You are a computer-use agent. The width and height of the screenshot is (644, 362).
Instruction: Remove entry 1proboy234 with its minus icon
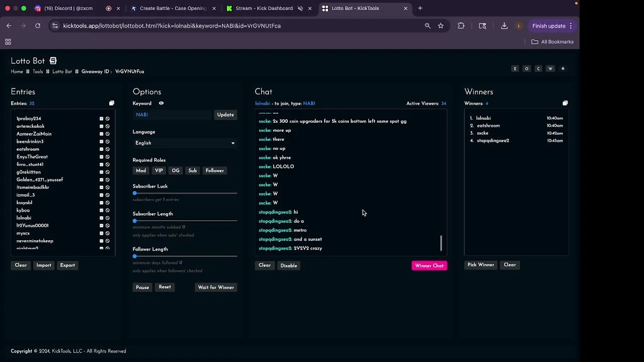coord(101,119)
